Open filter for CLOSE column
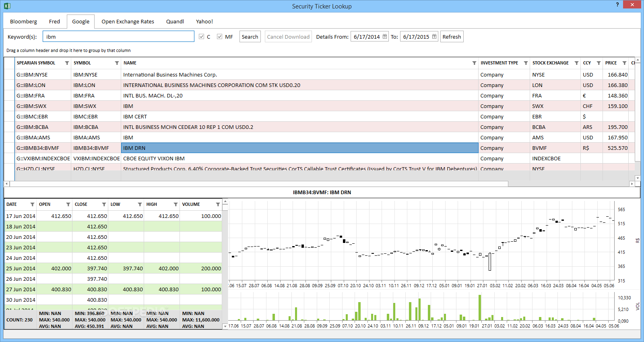Image resolution: width=644 pixels, height=342 pixels. point(104,205)
